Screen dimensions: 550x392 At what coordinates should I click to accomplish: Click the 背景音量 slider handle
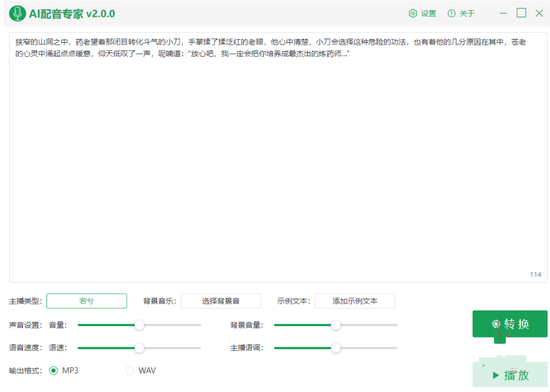(x=336, y=325)
